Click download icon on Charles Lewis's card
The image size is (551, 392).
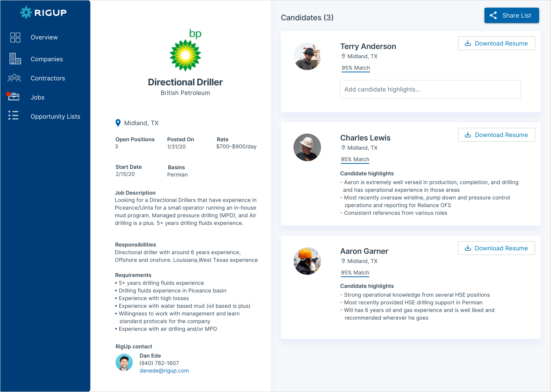[468, 135]
